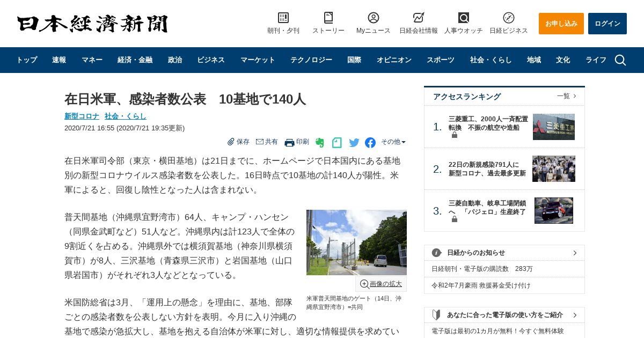Go to Nikkei homepage via logo
This screenshot has width=644, height=338.
pyautogui.click(x=92, y=24)
